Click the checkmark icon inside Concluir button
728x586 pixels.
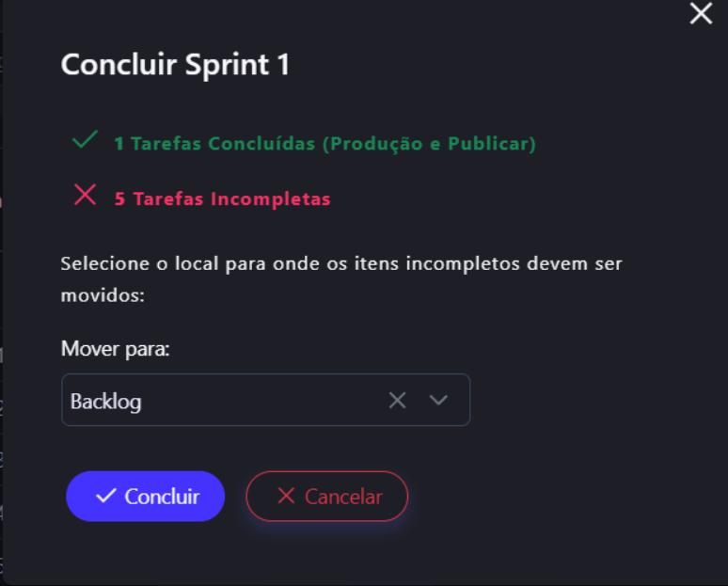tap(106, 496)
